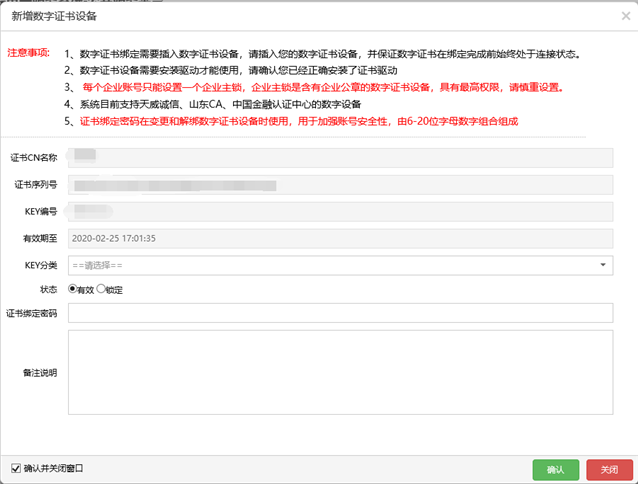
Task: Click the 证书绑定密码 input box
Action: 340,314
